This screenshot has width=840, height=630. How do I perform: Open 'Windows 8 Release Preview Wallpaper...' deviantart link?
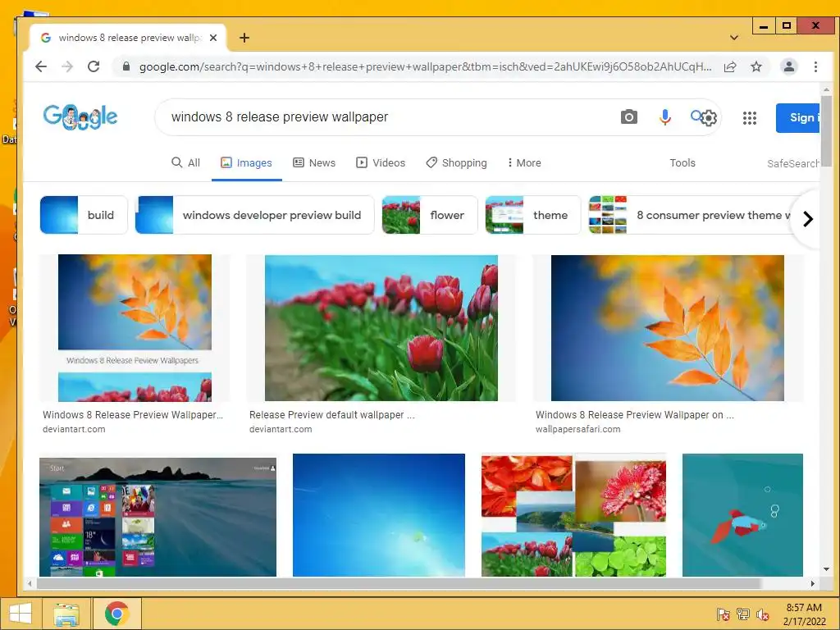[x=132, y=414]
